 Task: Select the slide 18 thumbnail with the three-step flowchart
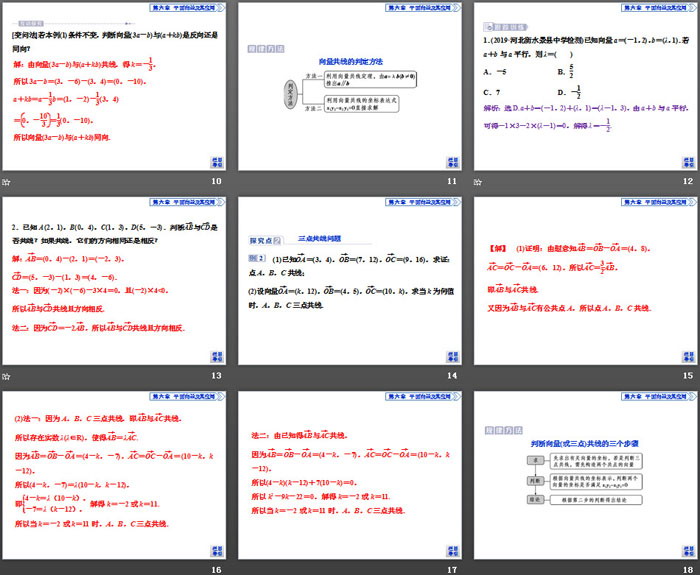(x=586, y=475)
